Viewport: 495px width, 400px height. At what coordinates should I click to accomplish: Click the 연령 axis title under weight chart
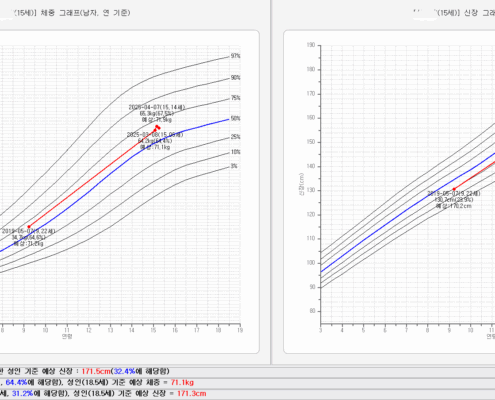click(67, 336)
